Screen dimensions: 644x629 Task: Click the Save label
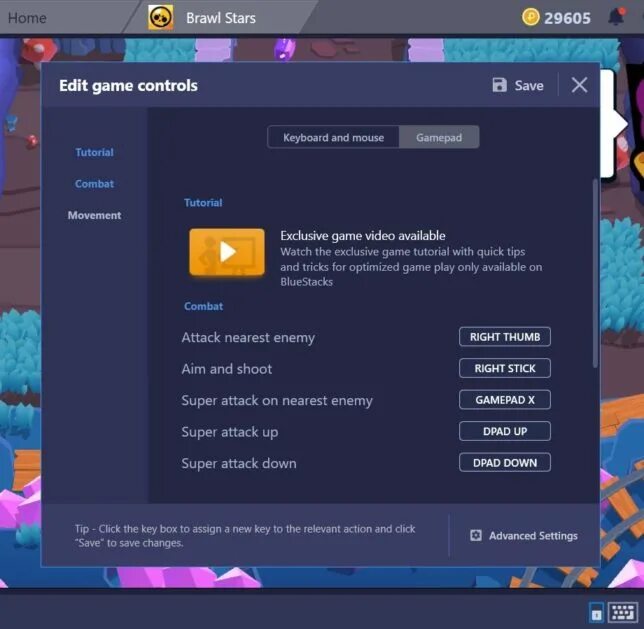[x=529, y=85]
